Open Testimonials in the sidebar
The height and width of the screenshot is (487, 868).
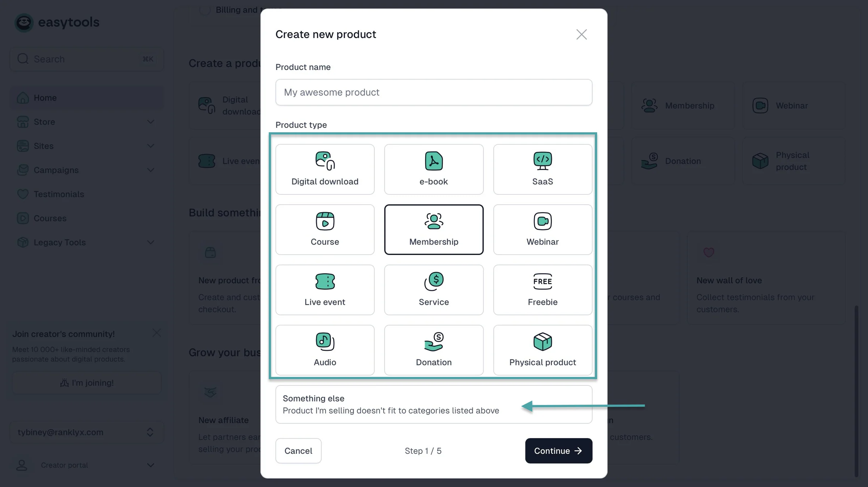tap(87, 194)
